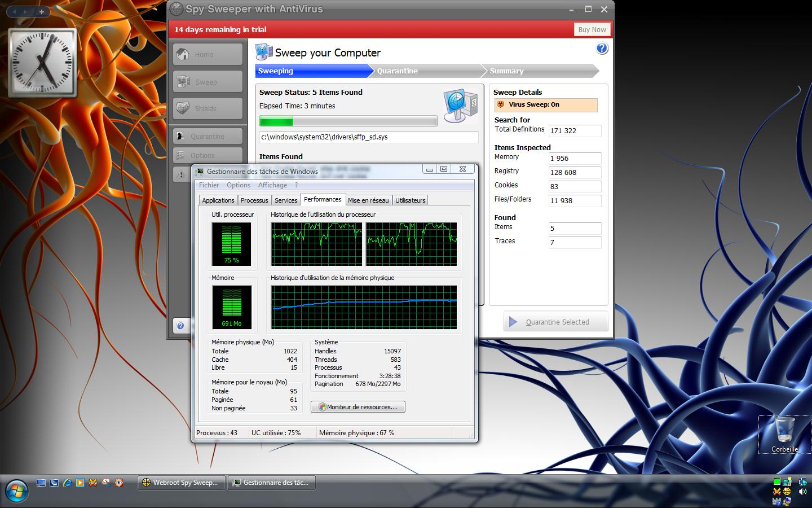
Task: Switch to the Utilisateurs tab
Action: [x=411, y=200]
